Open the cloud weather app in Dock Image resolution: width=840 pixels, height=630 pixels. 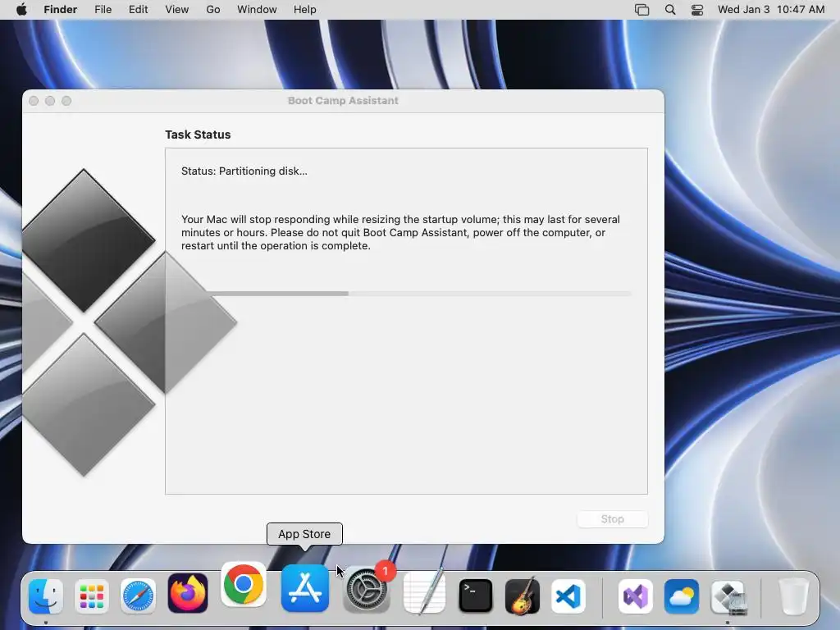[682, 596]
